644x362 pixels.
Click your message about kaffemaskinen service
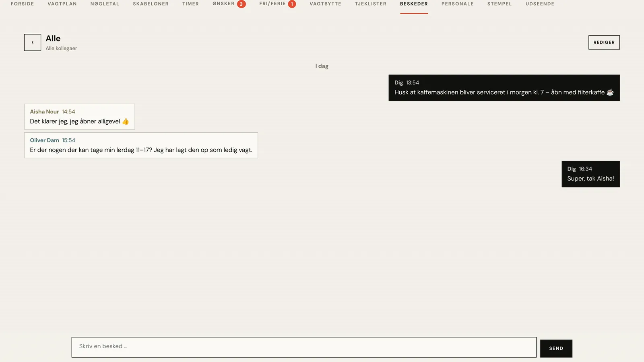click(504, 88)
